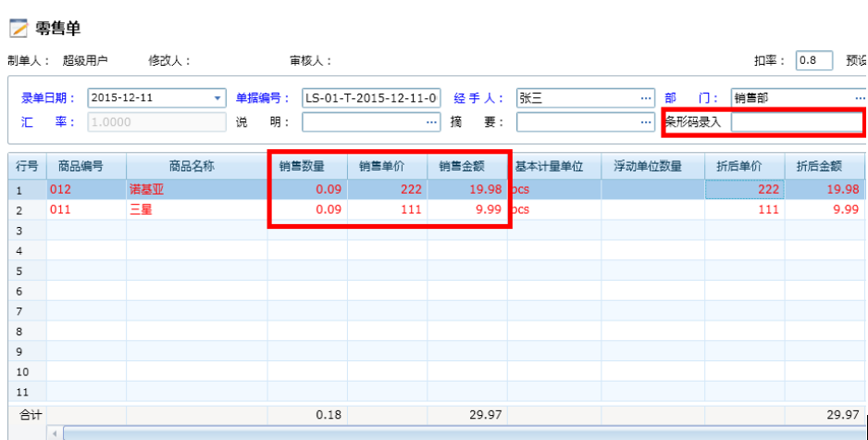The image size is (868, 440).
Task: Click the 扣率 input box
Action: (x=814, y=60)
